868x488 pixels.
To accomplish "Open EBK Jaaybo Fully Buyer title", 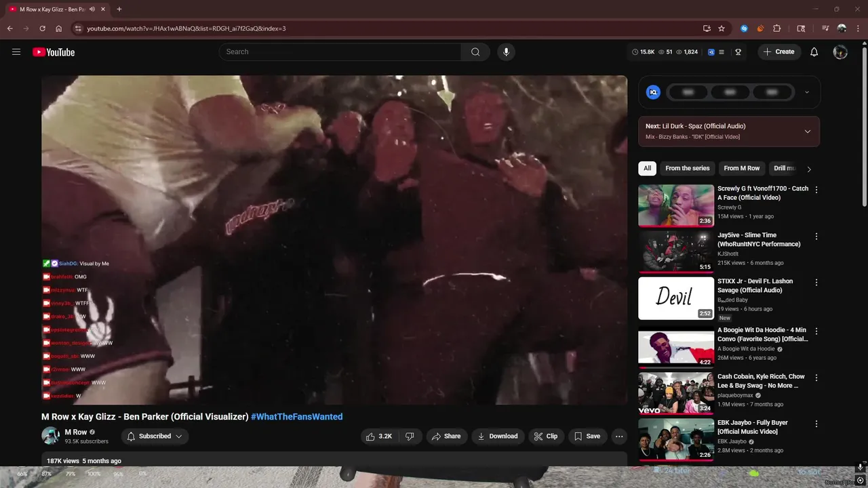I will point(753,427).
